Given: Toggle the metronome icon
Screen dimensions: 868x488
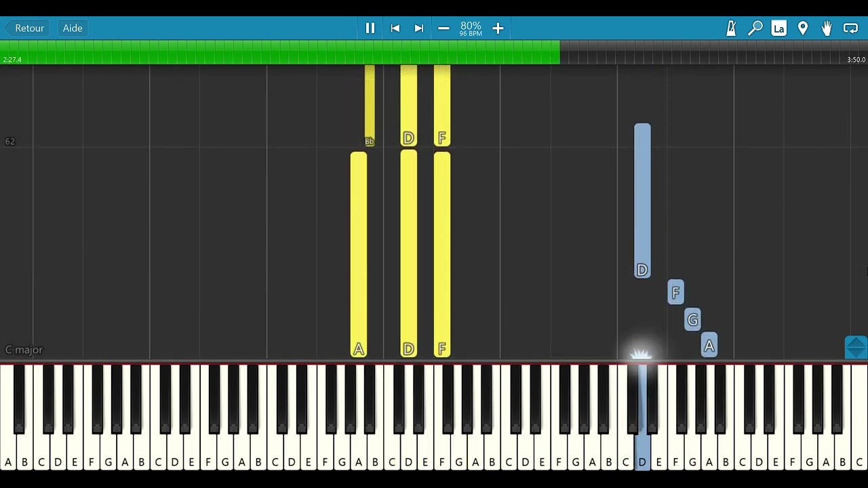Looking at the screenshot, I should (x=731, y=28).
